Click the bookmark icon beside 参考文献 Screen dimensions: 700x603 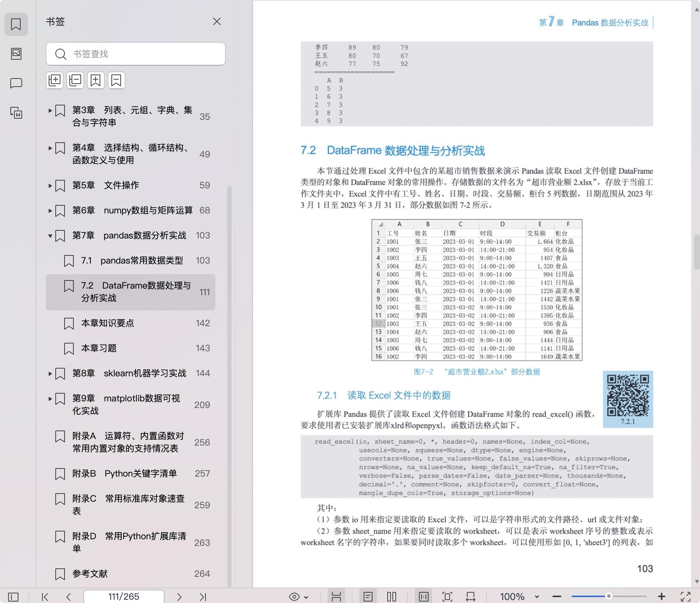(x=60, y=574)
